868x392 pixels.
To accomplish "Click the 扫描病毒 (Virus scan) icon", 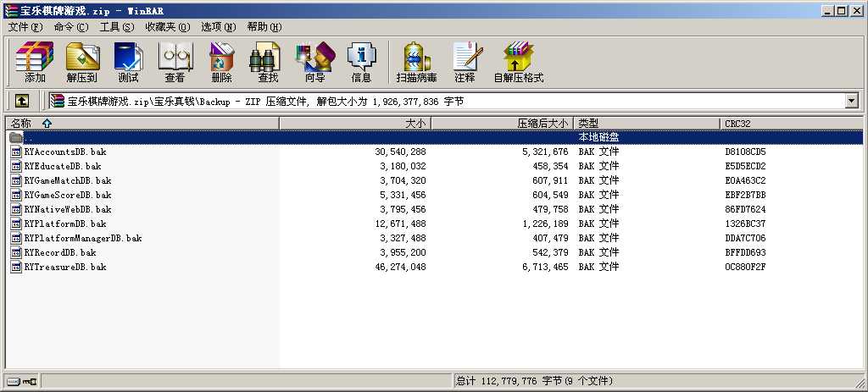I will coord(417,56).
